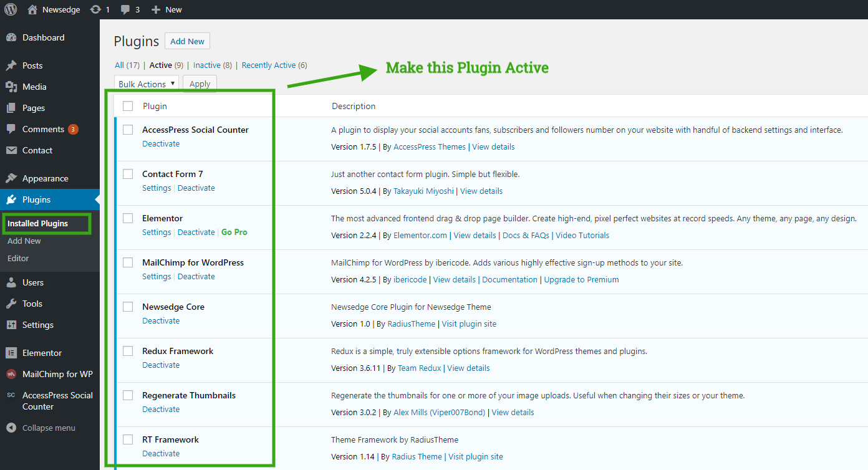The height and width of the screenshot is (470, 868).
Task: Check the Regenerate Thumbnails checkbox
Action: click(x=128, y=395)
